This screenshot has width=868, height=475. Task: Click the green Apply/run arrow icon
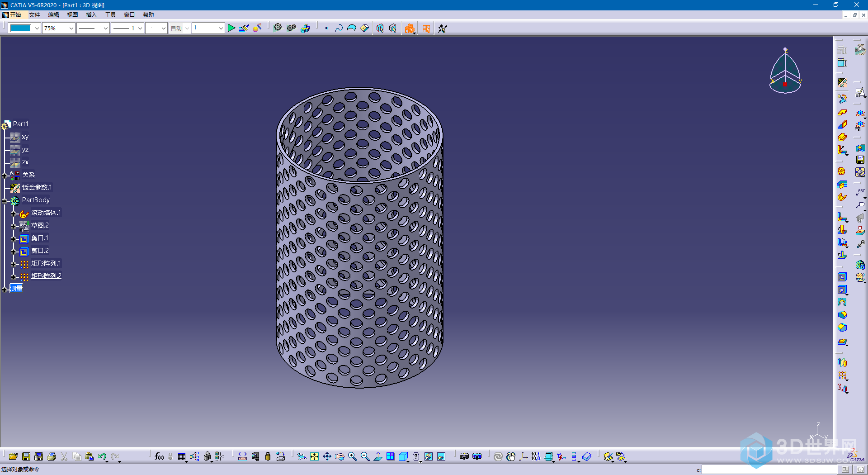(x=231, y=28)
